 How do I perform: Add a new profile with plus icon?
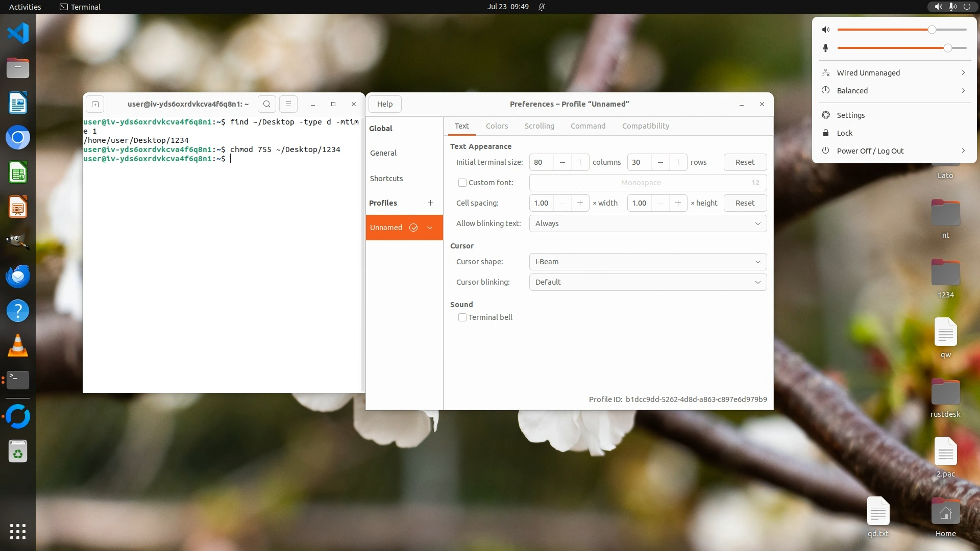click(430, 203)
